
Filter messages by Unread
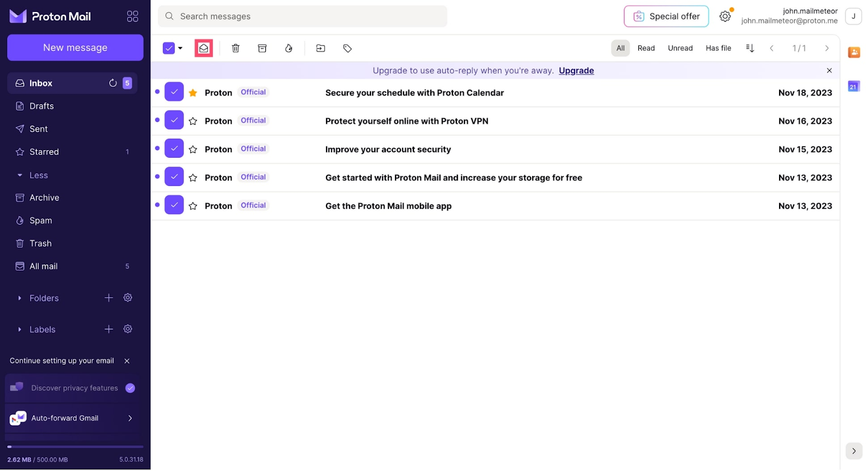click(x=680, y=48)
